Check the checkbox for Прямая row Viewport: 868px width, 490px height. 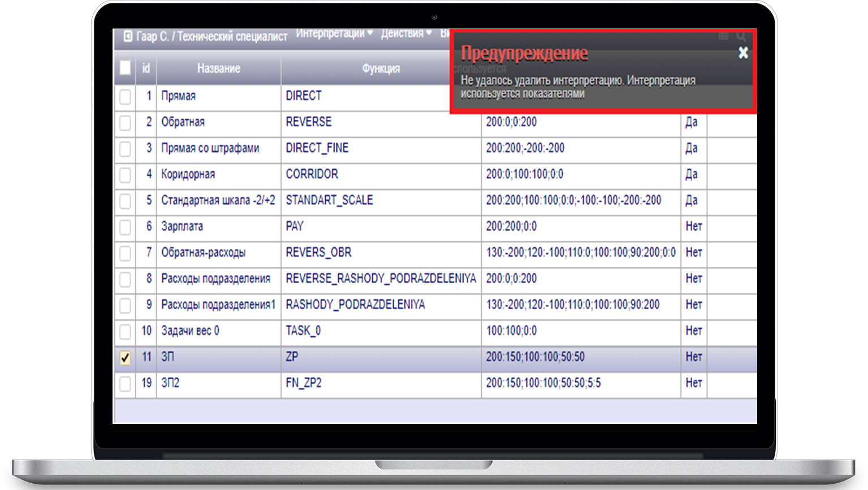(x=125, y=97)
